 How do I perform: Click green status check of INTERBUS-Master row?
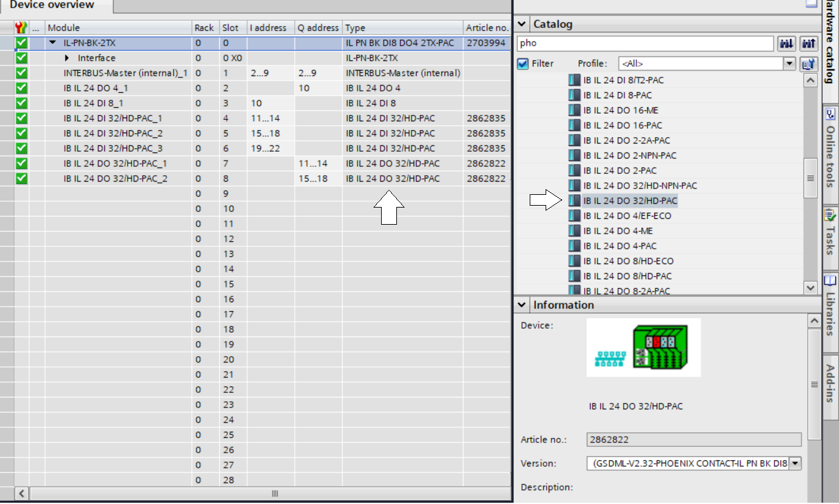pos(22,73)
